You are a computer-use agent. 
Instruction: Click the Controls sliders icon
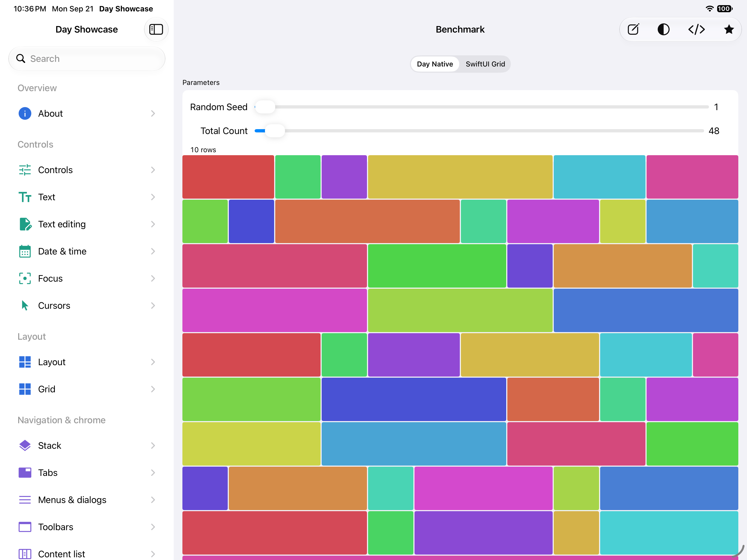pyautogui.click(x=25, y=170)
